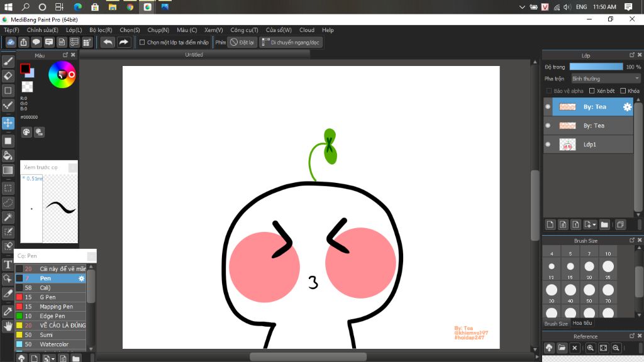Image resolution: width=644 pixels, height=362 pixels.
Task: Open an image file in the Reference panel
Action: pos(562,348)
